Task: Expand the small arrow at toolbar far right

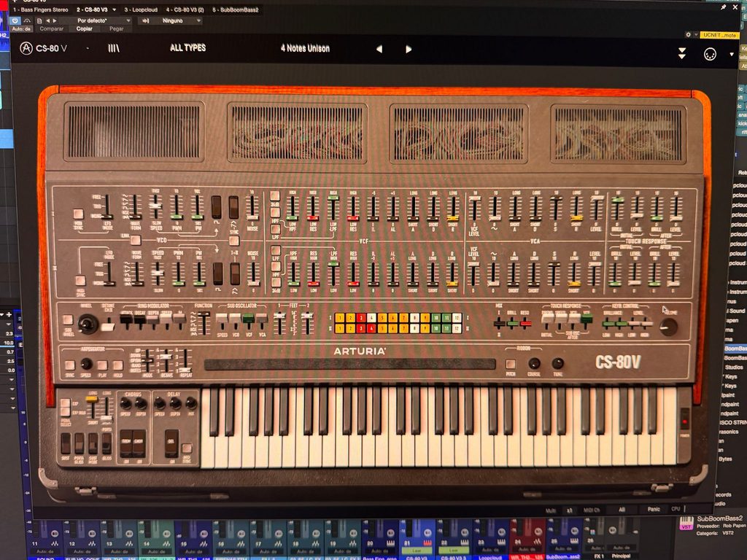Action: pyautogui.click(x=732, y=54)
